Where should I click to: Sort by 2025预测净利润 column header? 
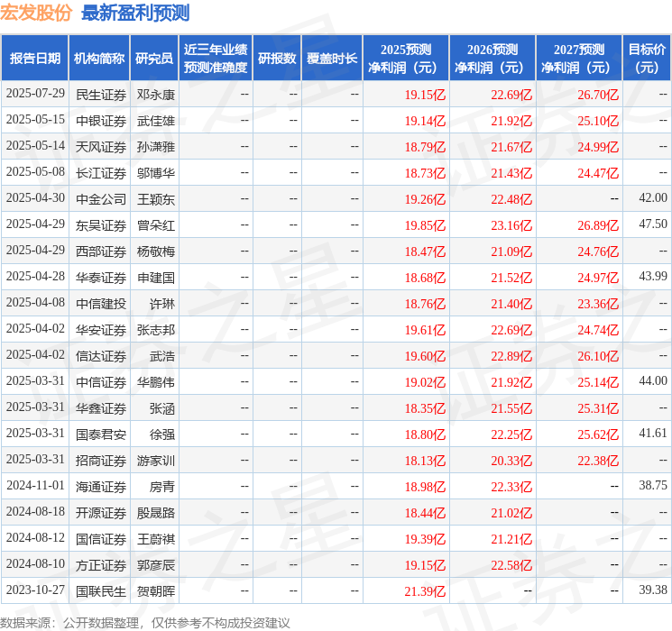pyautogui.click(x=405, y=59)
